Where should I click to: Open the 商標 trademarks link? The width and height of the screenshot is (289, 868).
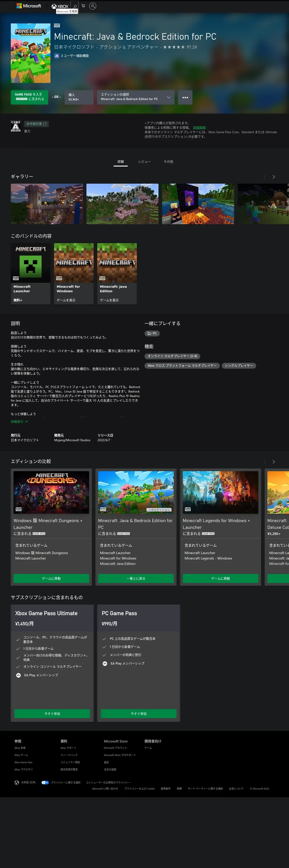tap(179, 788)
